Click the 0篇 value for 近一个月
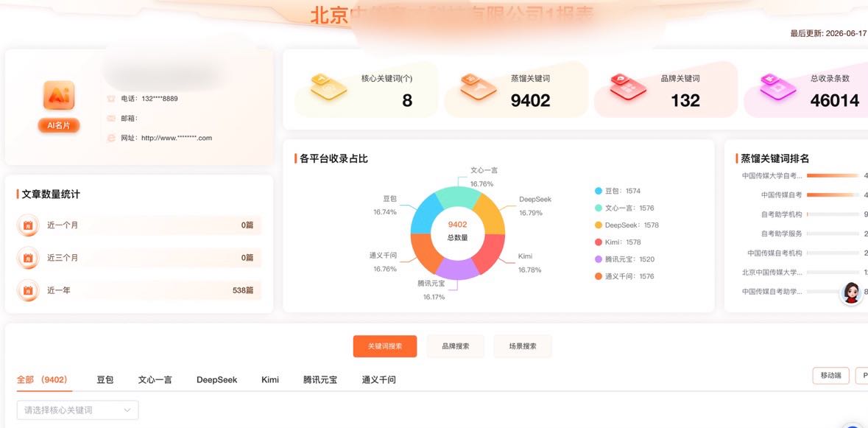 pos(247,225)
